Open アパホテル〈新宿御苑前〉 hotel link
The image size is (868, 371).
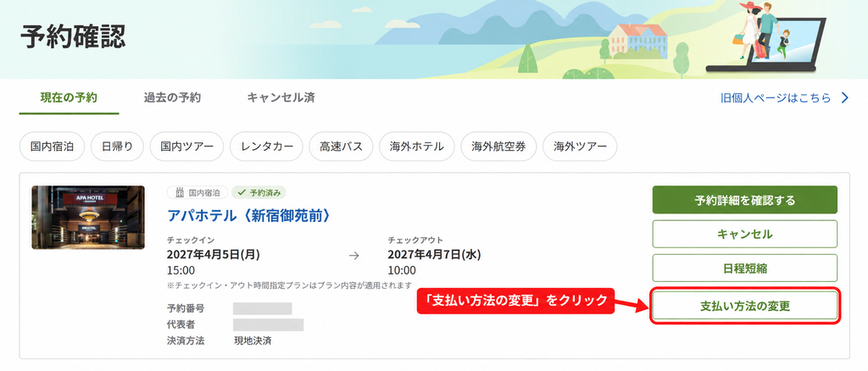[x=248, y=216]
